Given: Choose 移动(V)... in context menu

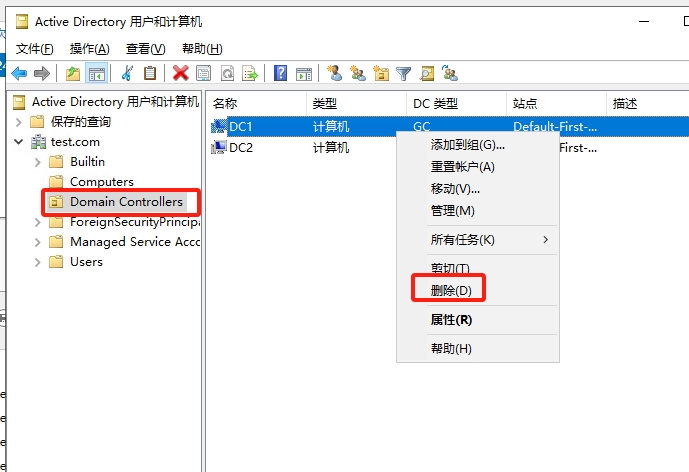Looking at the screenshot, I should click(478, 189).
